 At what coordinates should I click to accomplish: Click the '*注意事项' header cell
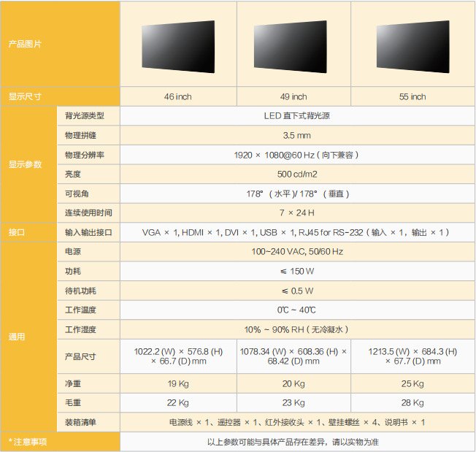(60, 442)
